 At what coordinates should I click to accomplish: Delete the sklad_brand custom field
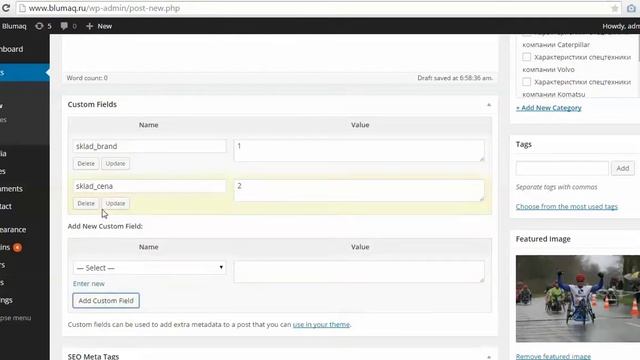point(86,164)
